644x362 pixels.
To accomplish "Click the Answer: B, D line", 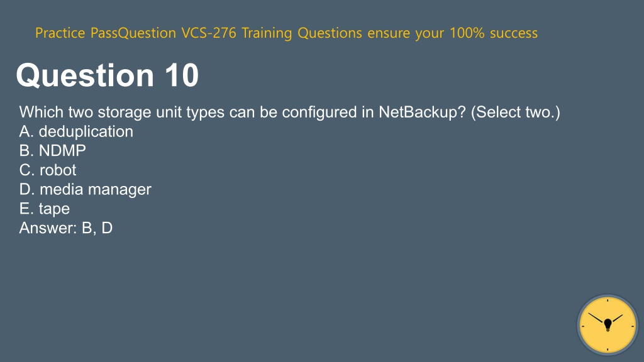I will (65, 228).
